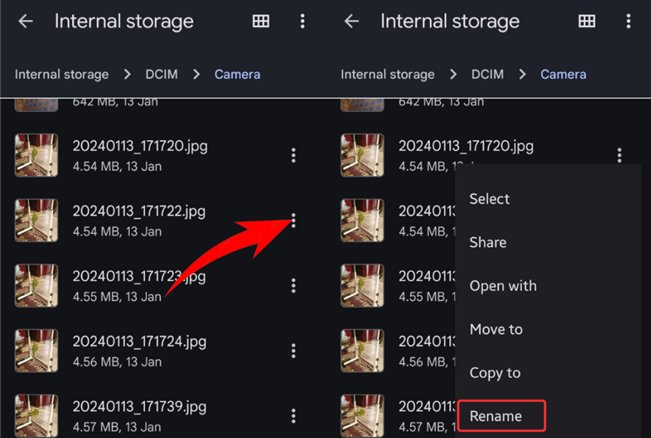Choose Open with in context menu
Image resolution: width=651 pixels, height=438 pixels.
pyautogui.click(x=503, y=286)
